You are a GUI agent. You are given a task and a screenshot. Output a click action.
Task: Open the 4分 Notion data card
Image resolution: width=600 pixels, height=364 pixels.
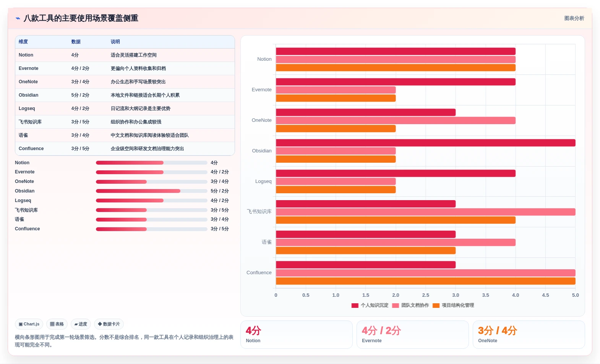(x=297, y=335)
